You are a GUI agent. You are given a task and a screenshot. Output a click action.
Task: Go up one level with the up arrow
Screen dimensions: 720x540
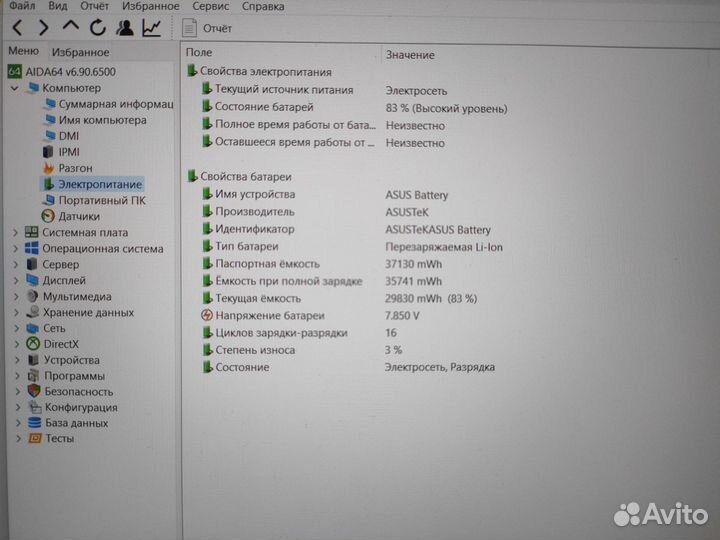coord(71,27)
